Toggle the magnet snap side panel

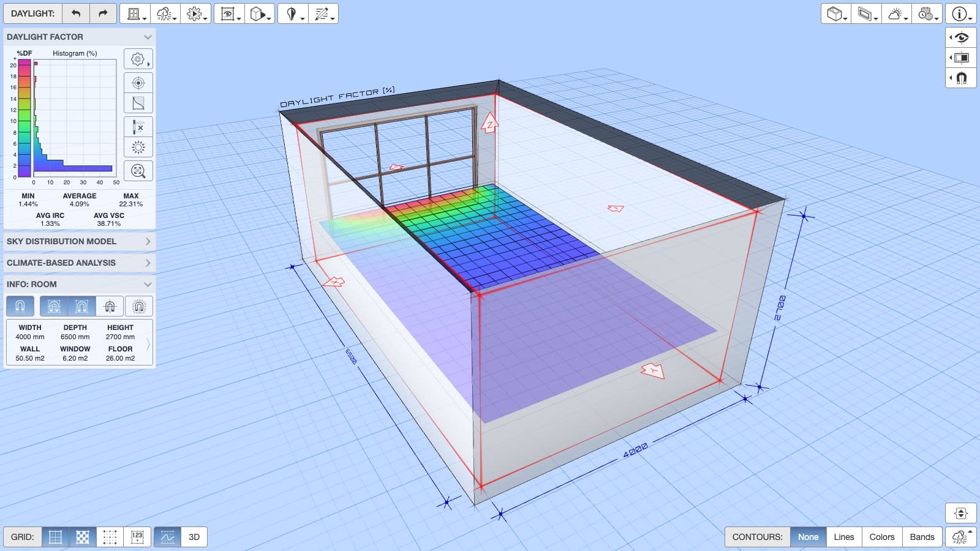961,78
